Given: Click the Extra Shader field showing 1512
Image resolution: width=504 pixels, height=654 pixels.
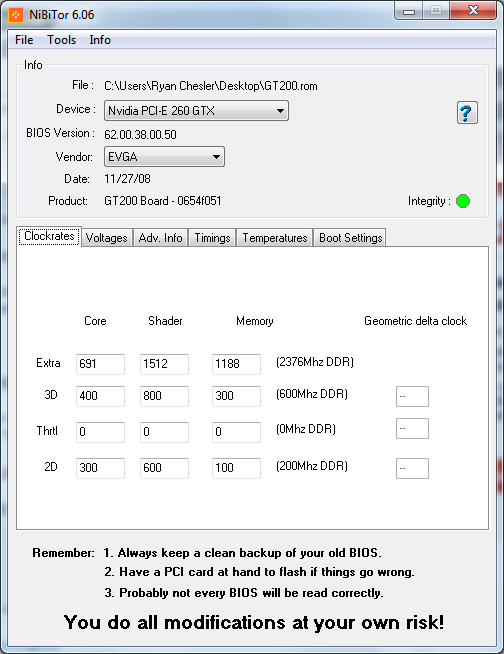Looking at the screenshot, I should [164, 364].
